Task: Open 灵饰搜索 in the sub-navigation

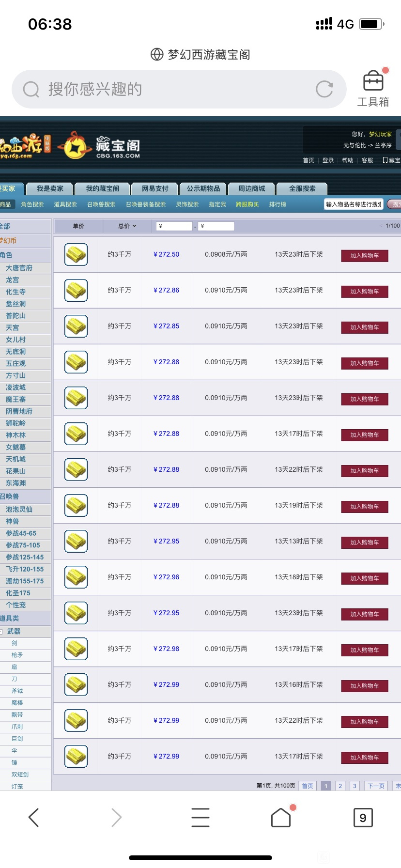Action: (x=187, y=204)
